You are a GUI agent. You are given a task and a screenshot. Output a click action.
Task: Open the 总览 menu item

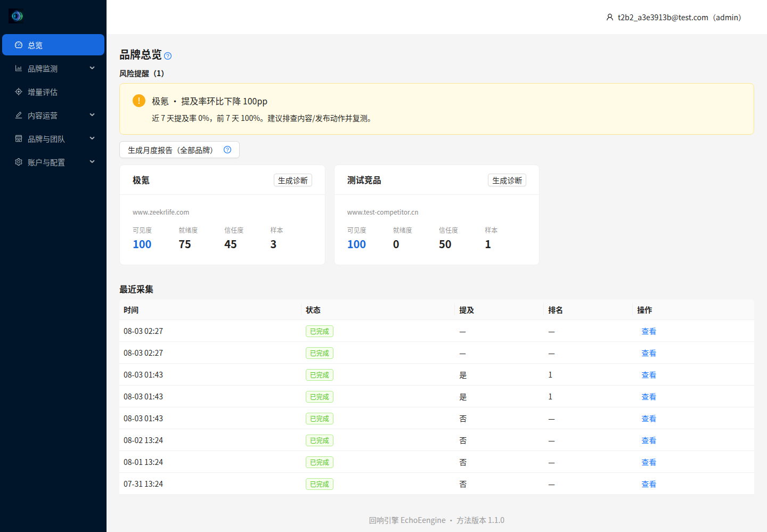point(53,45)
